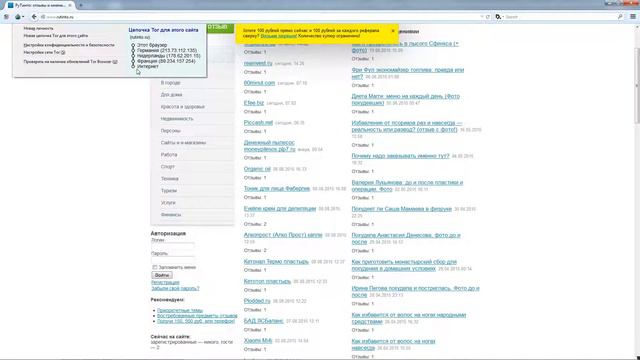Image resolution: width=640 pixels, height=360 pixels.
Task: Select 'Новая личность' menu entry
Action: click(38, 29)
